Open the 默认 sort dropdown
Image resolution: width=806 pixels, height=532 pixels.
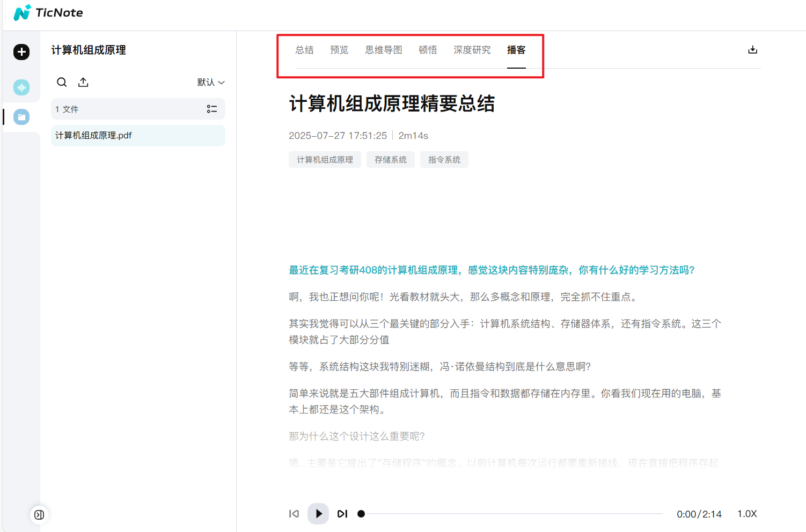pos(211,82)
